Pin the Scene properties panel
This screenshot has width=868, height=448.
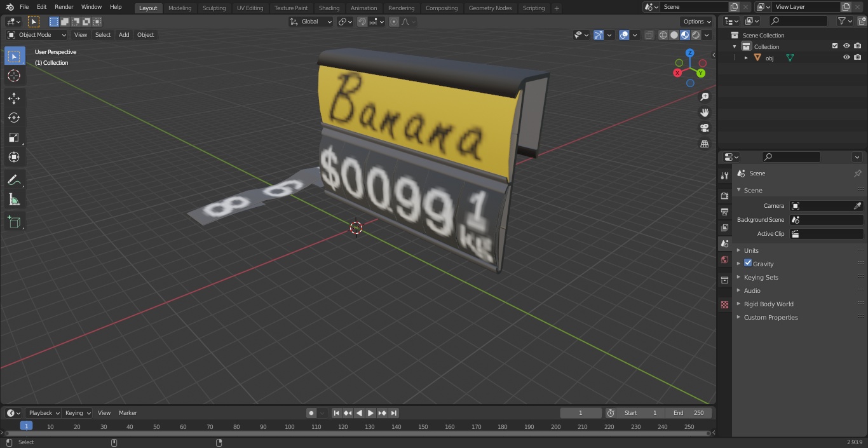[x=857, y=173]
